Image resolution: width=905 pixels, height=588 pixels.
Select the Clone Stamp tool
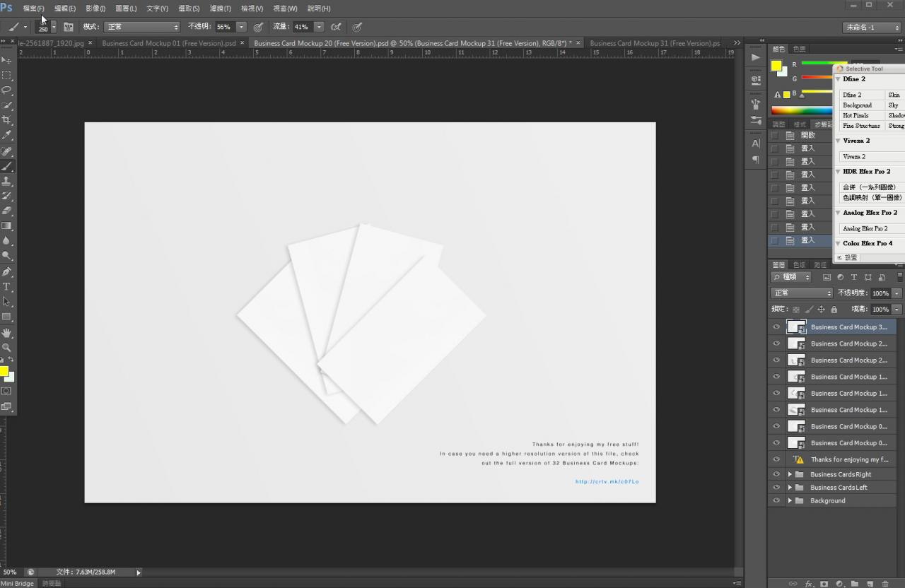[7, 181]
